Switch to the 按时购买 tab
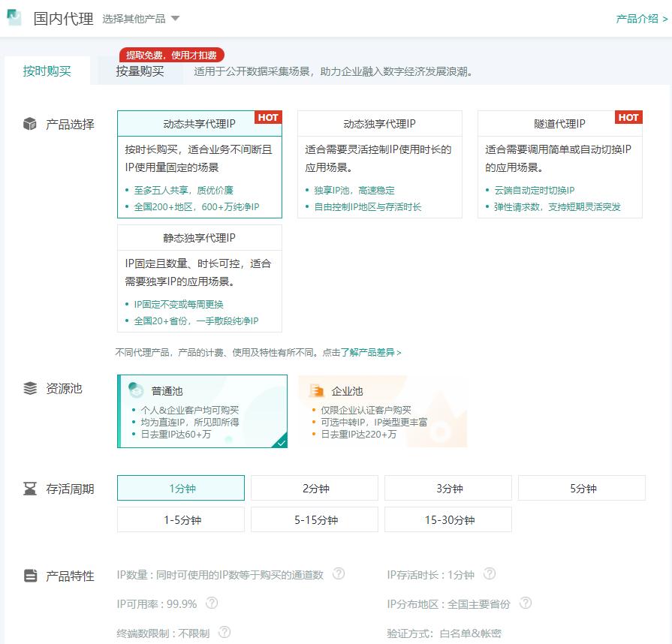Screen dimensions: 672x644 click(47, 71)
